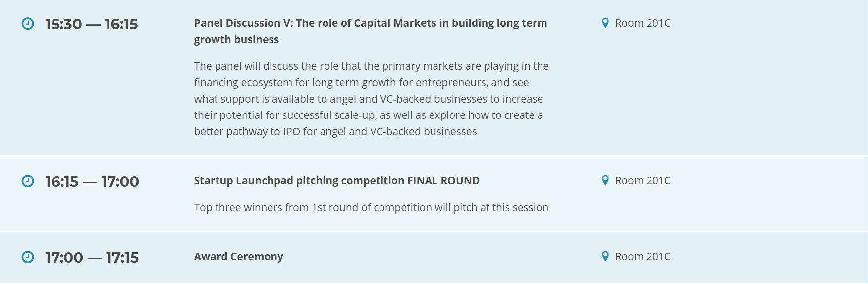The height and width of the screenshot is (284, 868).
Task: Click 'growth business' title second line
Action: pos(236,40)
